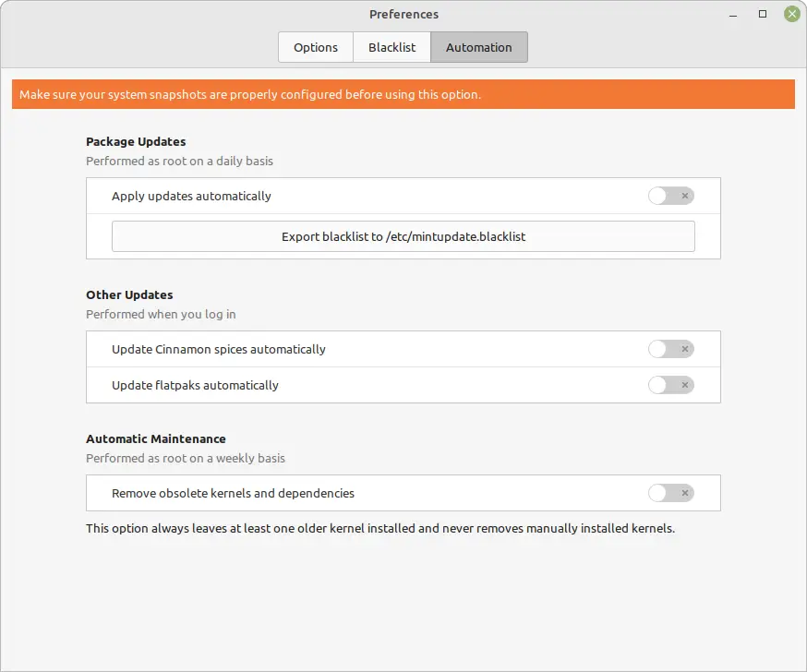Click the Apply updates automatically label
Image resolution: width=807 pixels, height=672 pixels.
pyautogui.click(x=191, y=197)
